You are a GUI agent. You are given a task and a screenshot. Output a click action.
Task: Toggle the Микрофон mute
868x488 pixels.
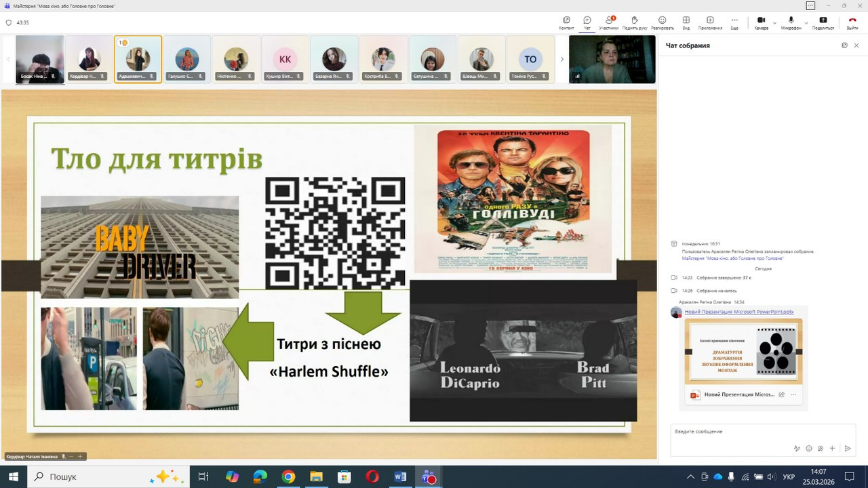[x=791, y=23]
